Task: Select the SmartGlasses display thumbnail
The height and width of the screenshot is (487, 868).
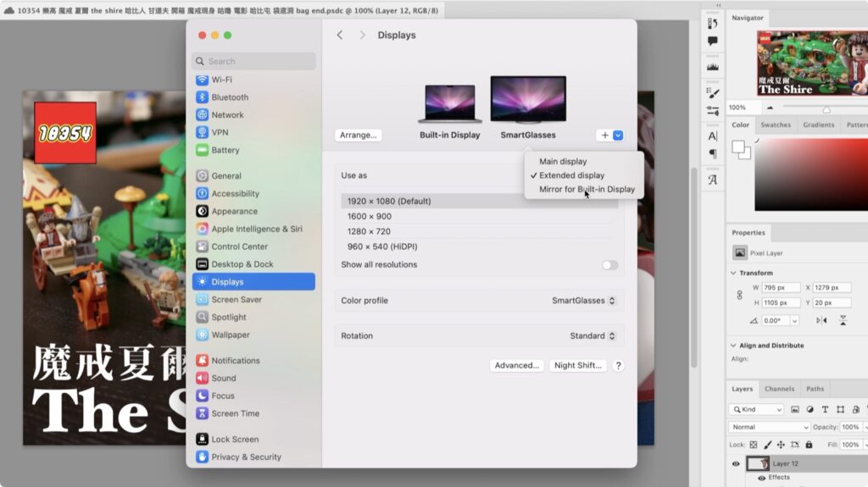Action: pos(528,100)
